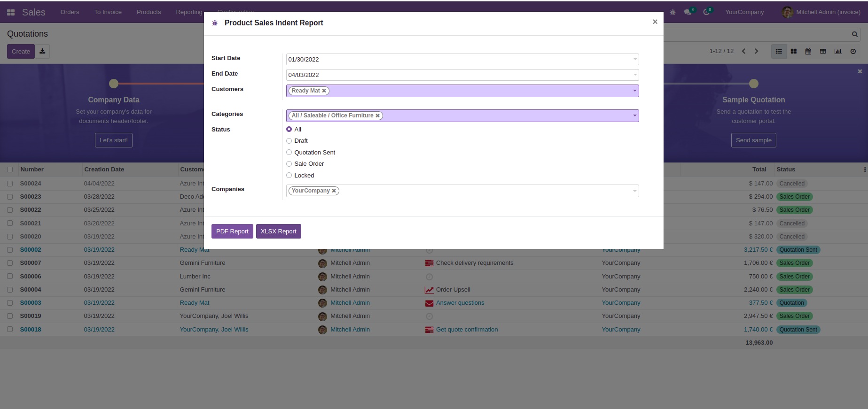The image size is (868, 409).
Task: Generate the PDF Report
Action: point(232,232)
